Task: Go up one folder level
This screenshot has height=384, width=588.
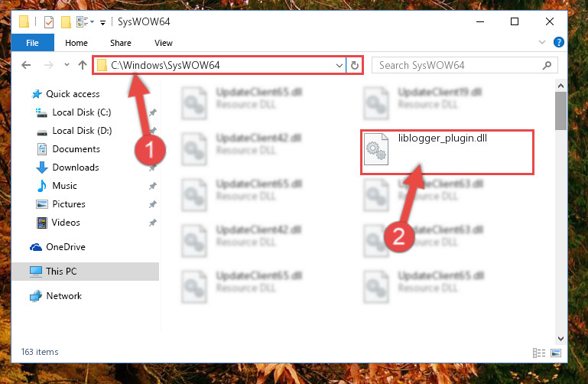Action: 83,65
